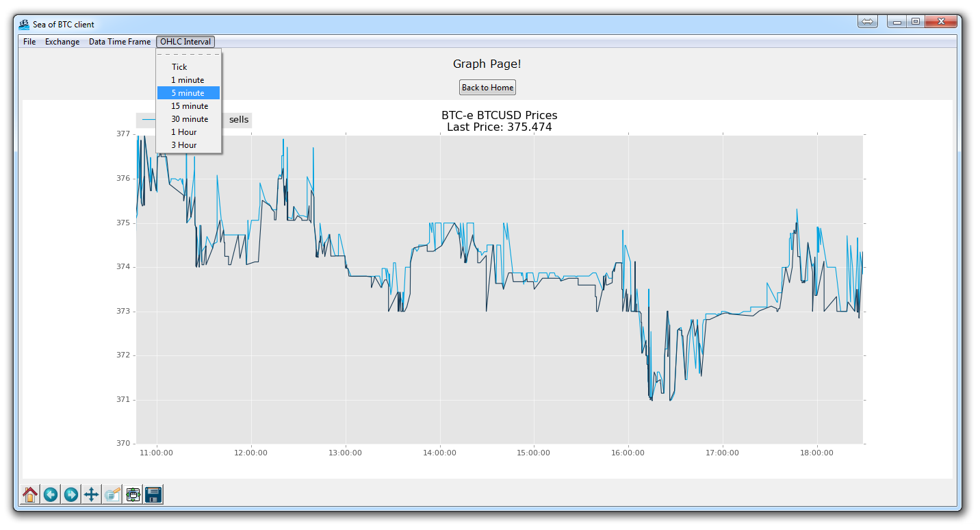The height and width of the screenshot is (530, 980).
Task: Open the Configure subplots tool
Action: tap(133, 494)
